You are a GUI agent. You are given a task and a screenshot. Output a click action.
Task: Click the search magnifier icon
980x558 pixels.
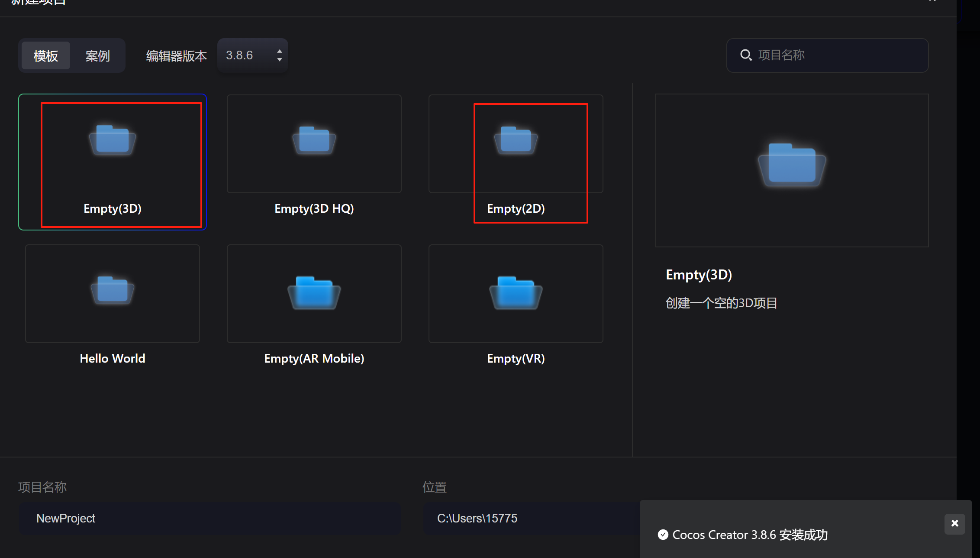[x=746, y=55]
